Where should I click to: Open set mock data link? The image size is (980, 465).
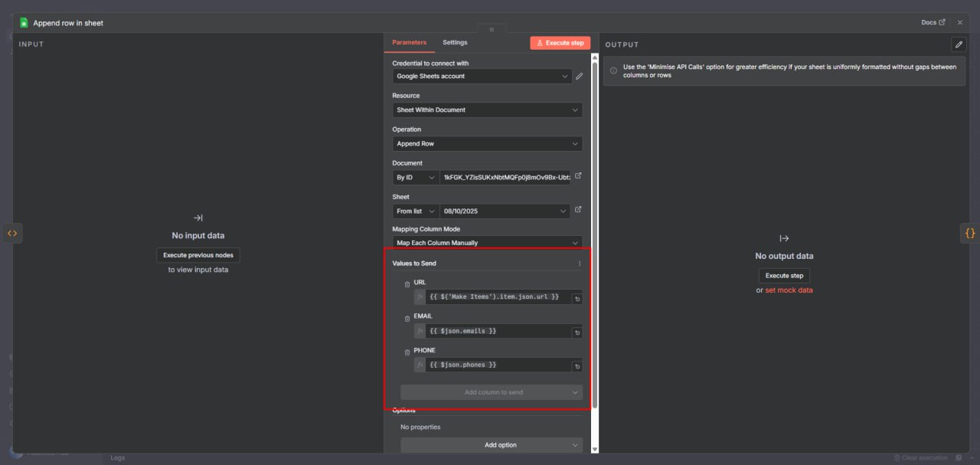[789, 290]
